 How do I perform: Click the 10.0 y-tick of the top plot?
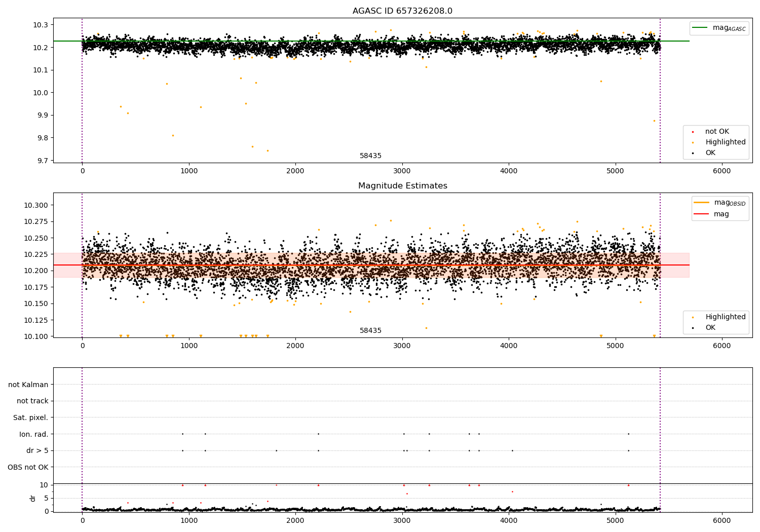tap(41, 93)
